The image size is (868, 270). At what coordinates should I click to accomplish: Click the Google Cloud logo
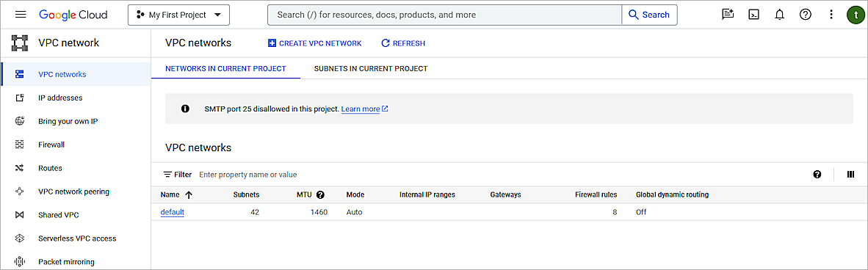pyautogui.click(x=73, y=15)
